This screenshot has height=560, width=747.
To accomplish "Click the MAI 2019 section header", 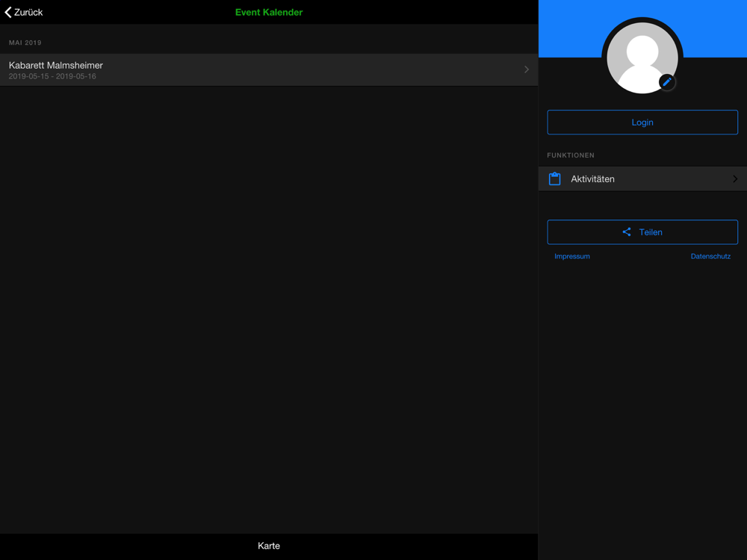I will tap(25, 43).
